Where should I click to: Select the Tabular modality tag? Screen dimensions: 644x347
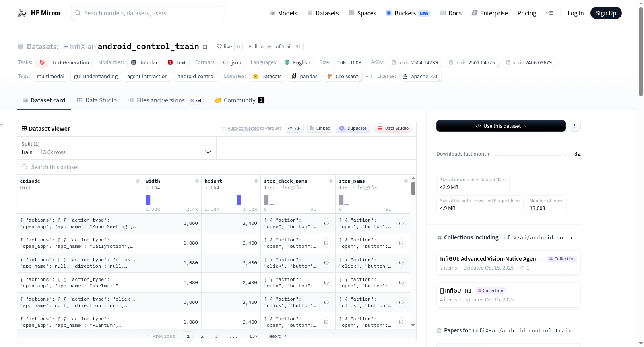click(x=144, y=62)
